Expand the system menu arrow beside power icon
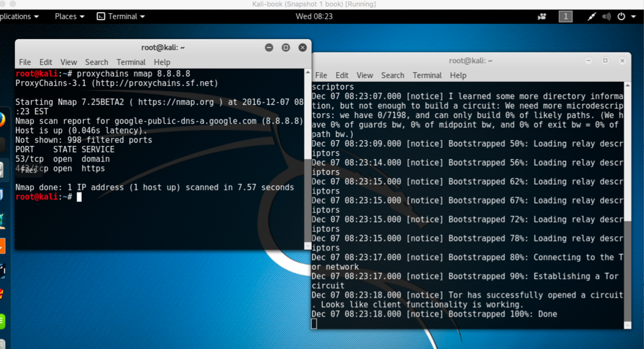The image size is (644, 349). point(633,17)
